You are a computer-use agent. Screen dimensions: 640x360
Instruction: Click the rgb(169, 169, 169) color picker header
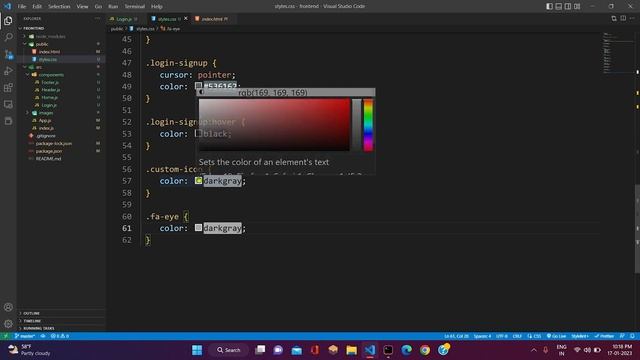click(x=286, y=93)
